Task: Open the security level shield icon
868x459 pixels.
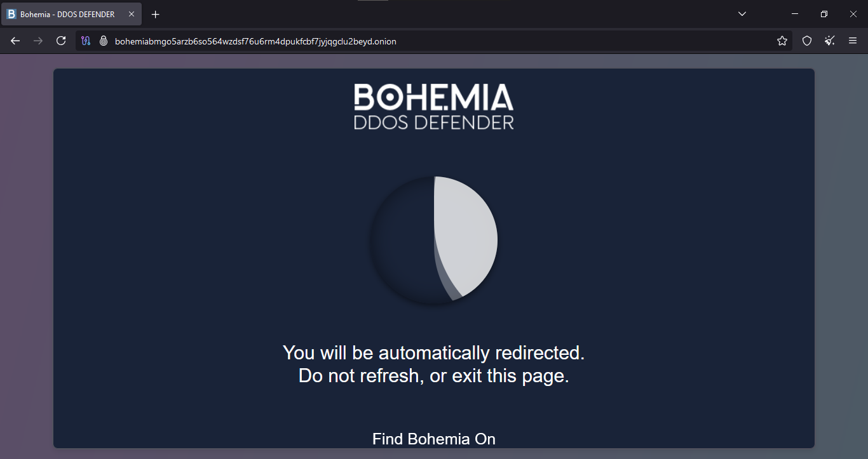Action: click(x=807, y=41)
